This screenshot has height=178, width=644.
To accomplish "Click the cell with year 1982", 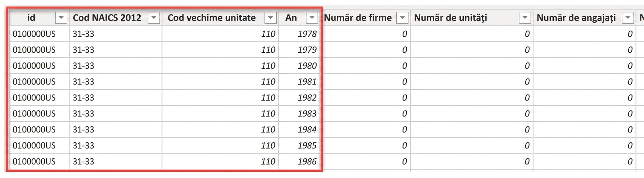I will tap(299, 98).
